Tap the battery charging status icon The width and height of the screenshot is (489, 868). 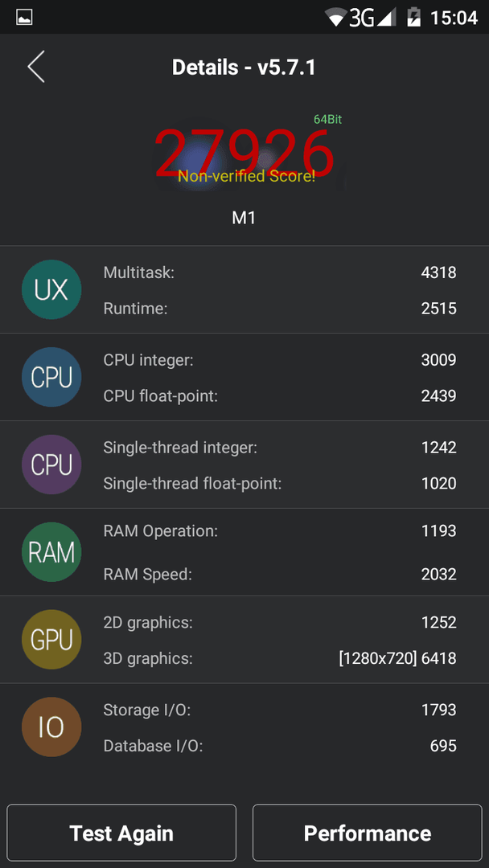[x=413, y=18]
